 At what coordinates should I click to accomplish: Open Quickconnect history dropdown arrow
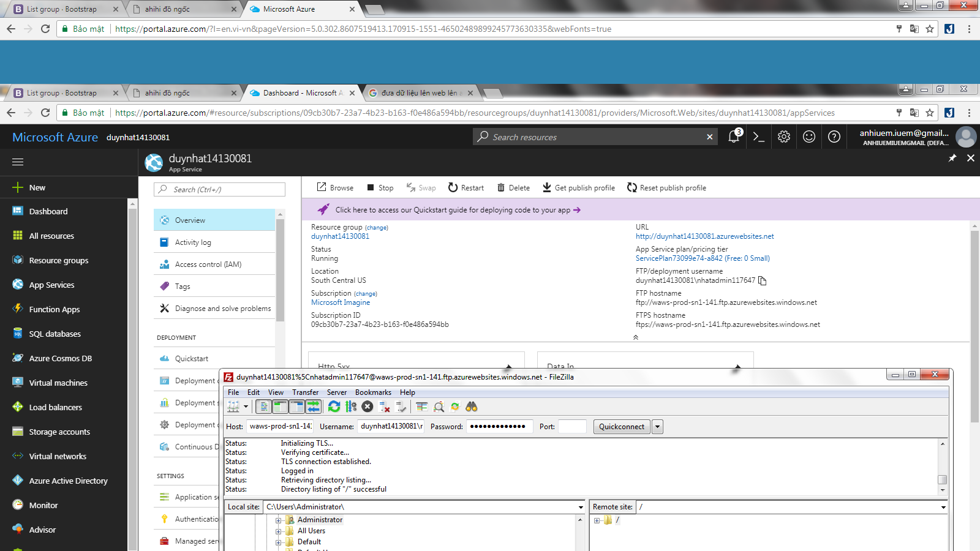[657, 427]
